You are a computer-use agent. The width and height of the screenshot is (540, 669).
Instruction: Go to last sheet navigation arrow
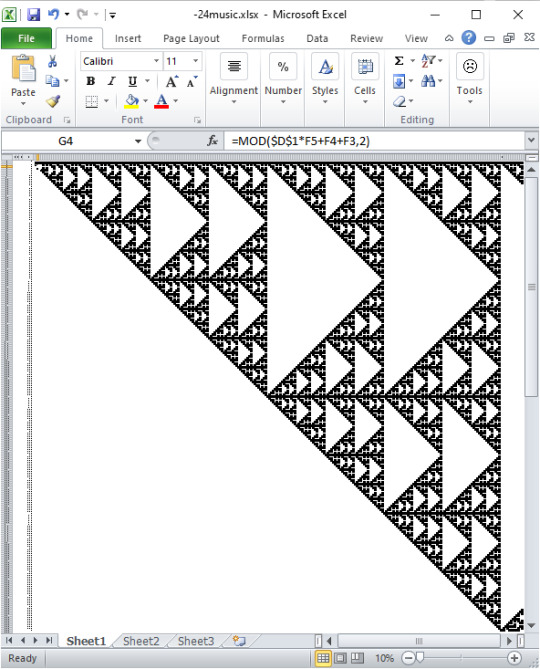click(x=49, y=640)
